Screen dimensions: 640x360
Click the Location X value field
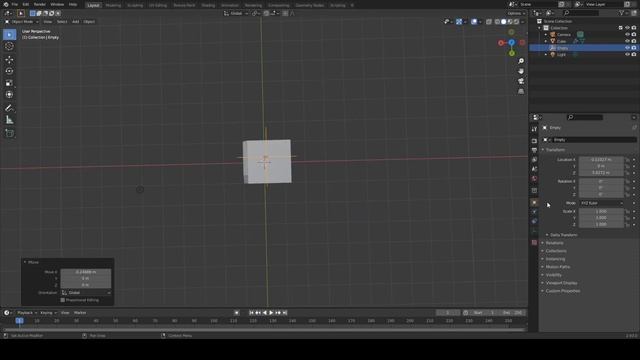coord(601,160)
